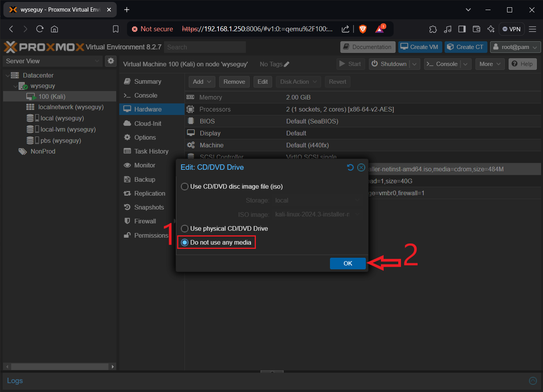
Task: Select localnetwork (wyseguy) in tree
Action: coord(71,107)
